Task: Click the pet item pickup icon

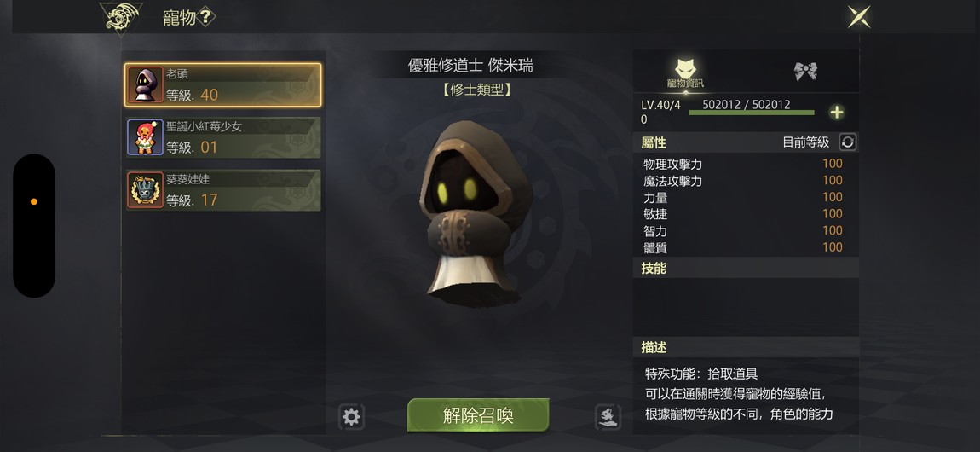Action: pos(608,417)
